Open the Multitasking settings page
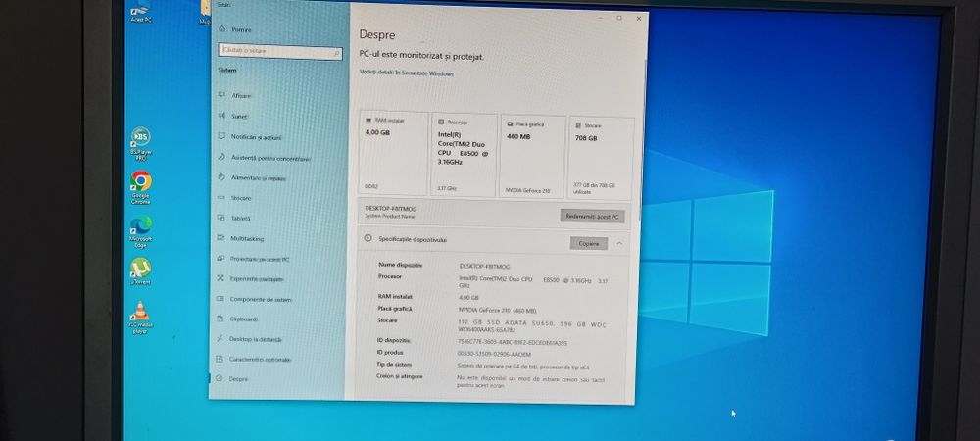The image size is (980, 441). coord(247,238)
